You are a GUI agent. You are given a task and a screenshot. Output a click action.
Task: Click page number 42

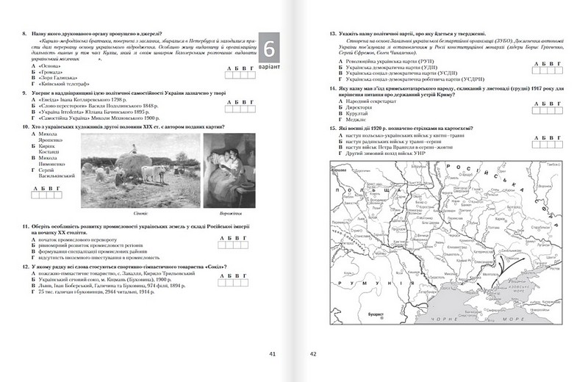[x=312, y=355]
